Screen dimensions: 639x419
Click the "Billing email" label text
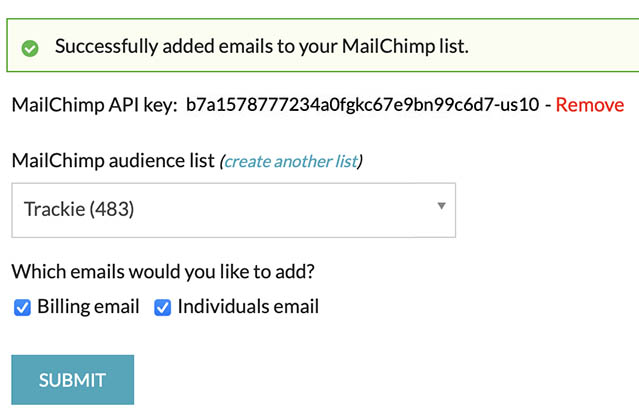[88, 307]
